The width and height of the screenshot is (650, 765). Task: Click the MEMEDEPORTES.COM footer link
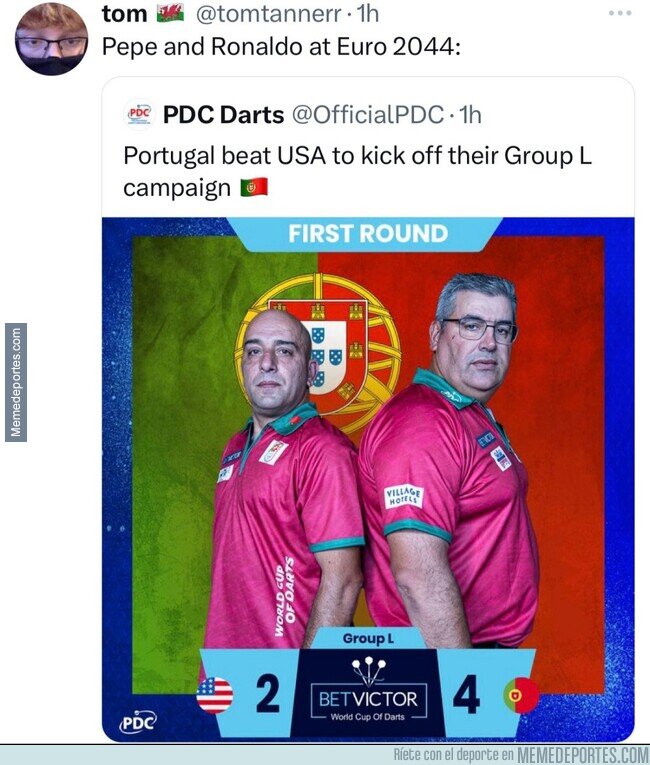[583, 755]
